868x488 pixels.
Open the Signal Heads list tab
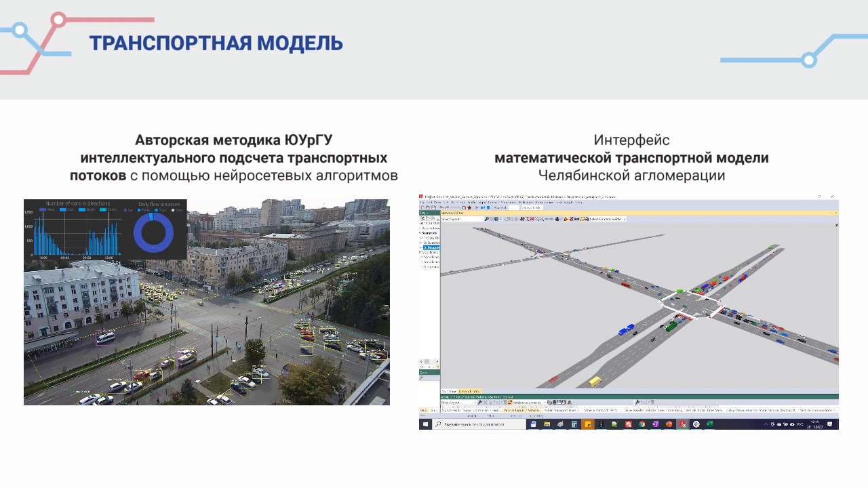point(451,410)
